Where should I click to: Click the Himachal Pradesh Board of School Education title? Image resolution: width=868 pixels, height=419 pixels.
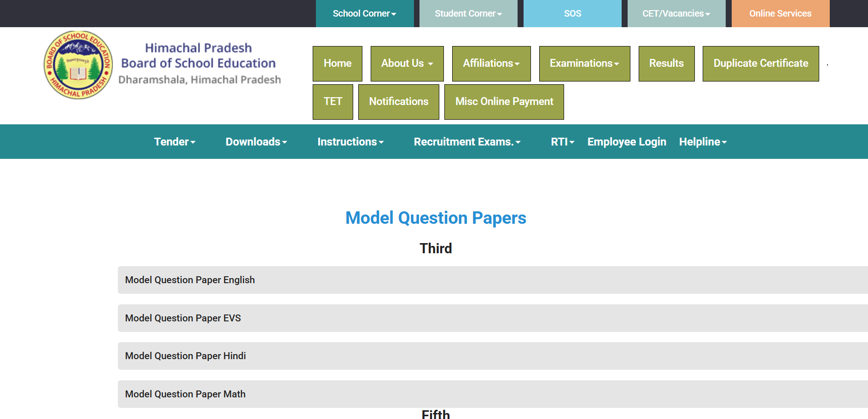click(x=198, y=56)
